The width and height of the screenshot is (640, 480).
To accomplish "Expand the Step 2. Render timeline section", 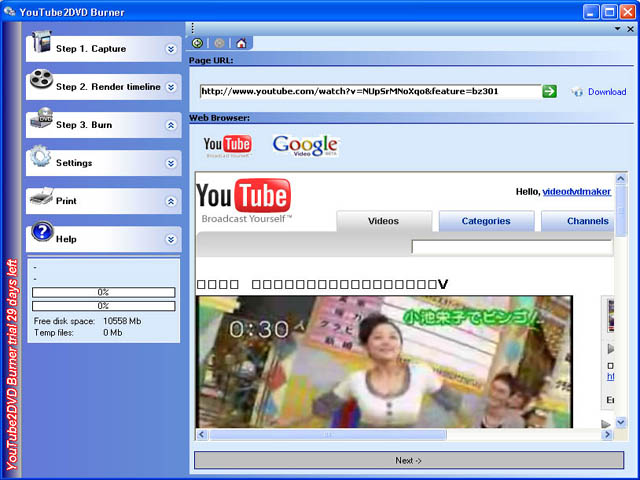I will (171, 87).
